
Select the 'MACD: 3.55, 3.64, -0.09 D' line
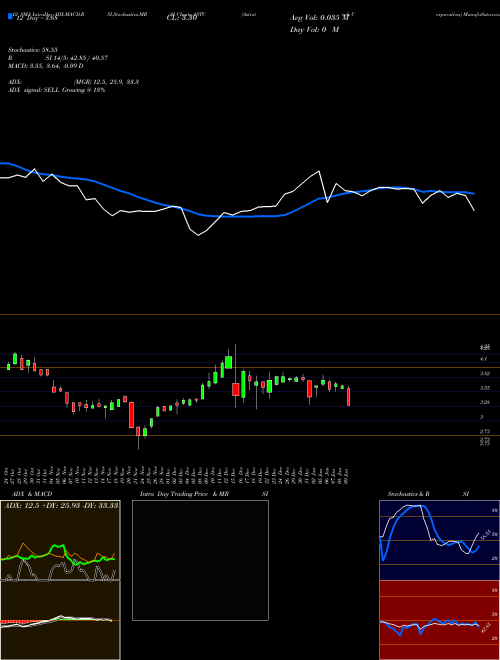tap(46, 66)
